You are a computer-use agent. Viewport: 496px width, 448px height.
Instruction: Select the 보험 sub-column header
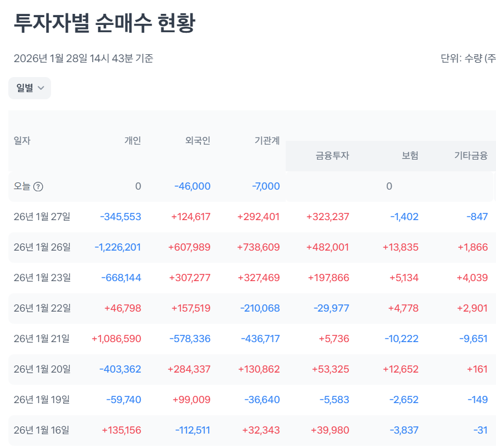pyautogui.click(x=410, y=156)
